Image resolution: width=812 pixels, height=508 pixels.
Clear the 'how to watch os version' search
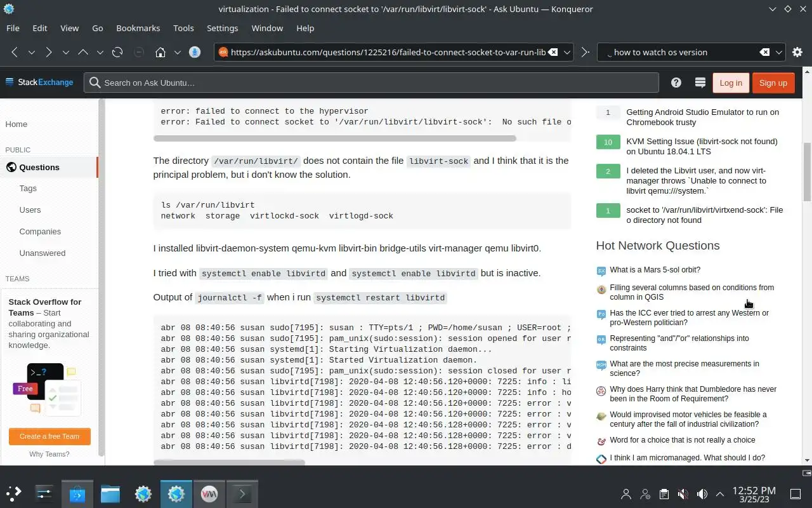pyautogui.click(x=765, y=52)
